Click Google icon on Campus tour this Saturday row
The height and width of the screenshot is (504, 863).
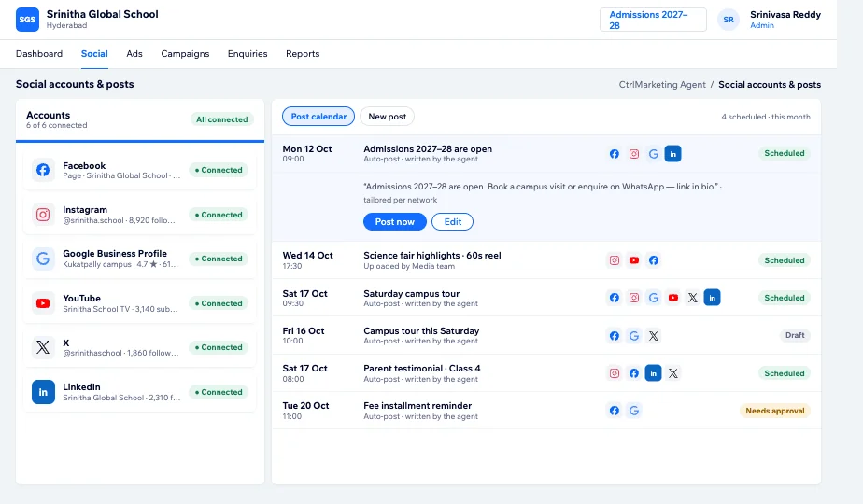(x=634, y=336)
